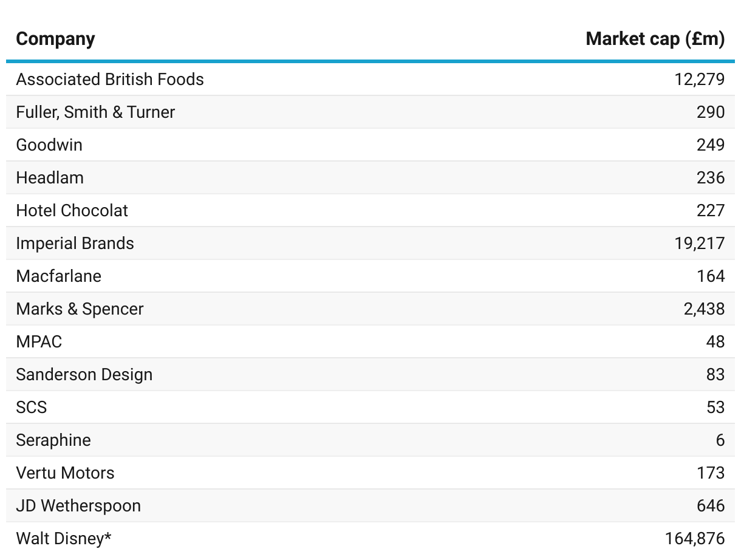Click the Company column header
Viewport: 741px width, 560px height.
tap(55, 39)
